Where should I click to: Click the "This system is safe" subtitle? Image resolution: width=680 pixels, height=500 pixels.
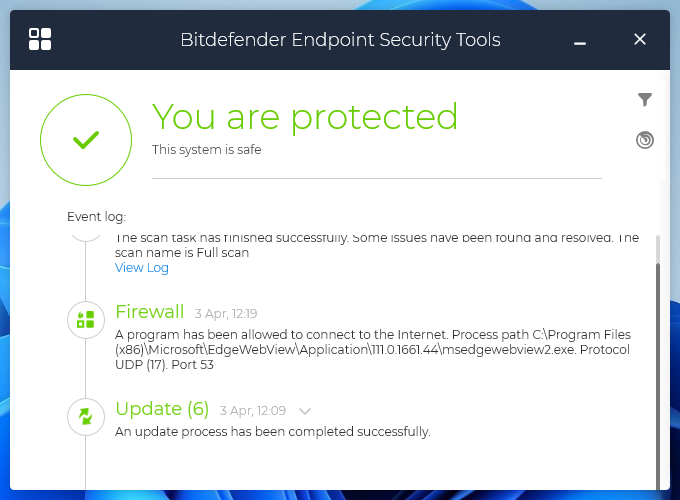coord(206,150)
